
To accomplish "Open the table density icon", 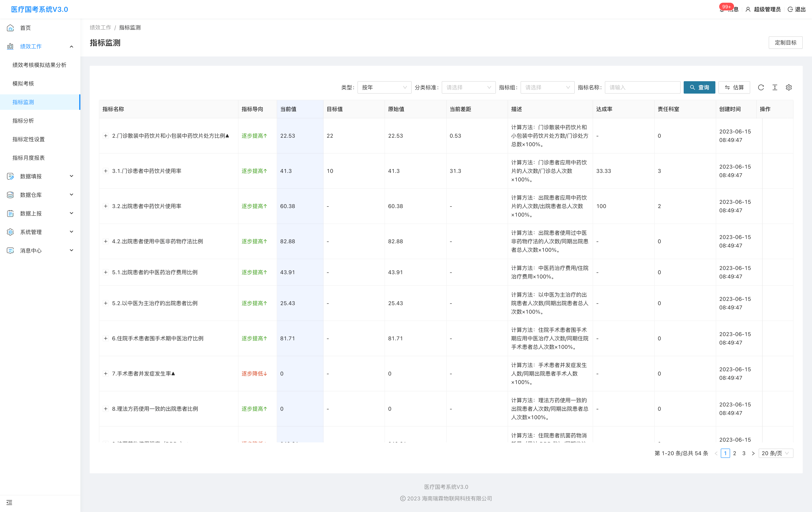I will 775,87.
